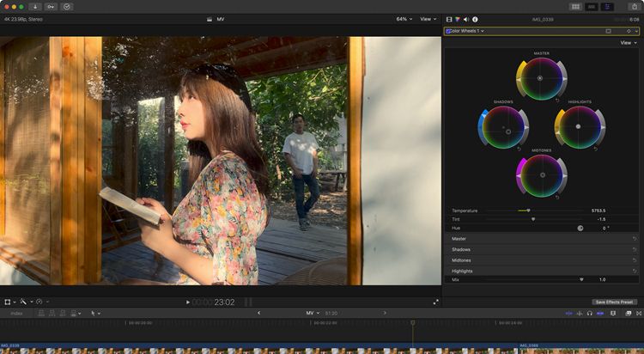Toggle snapping in the timeline
Screen dimensions: 644x354
(x=600, y=314)
